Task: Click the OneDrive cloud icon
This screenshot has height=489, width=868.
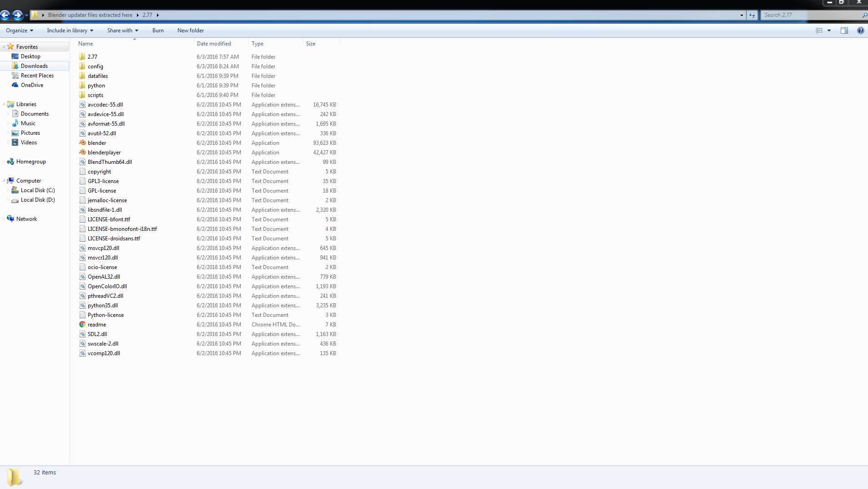Action: tap(15, 85)
